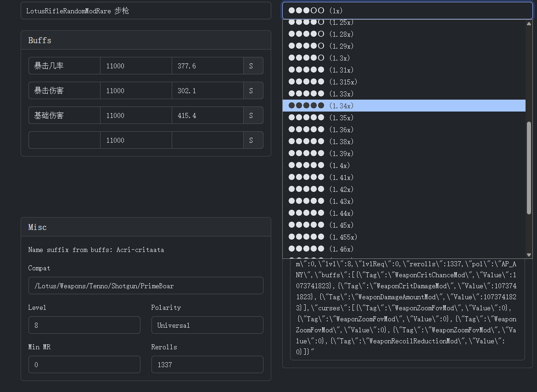Click the Level input field
The height and width of the screenshot is (392, 537).
(x=84, y=325)
